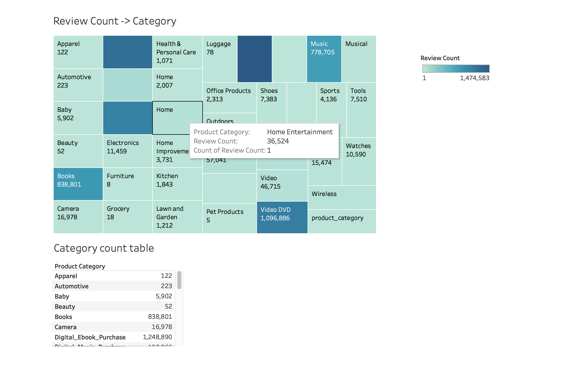Select the Digital_Ebook_Purchase row in the table
586x392 pixels.
(112, 337)
